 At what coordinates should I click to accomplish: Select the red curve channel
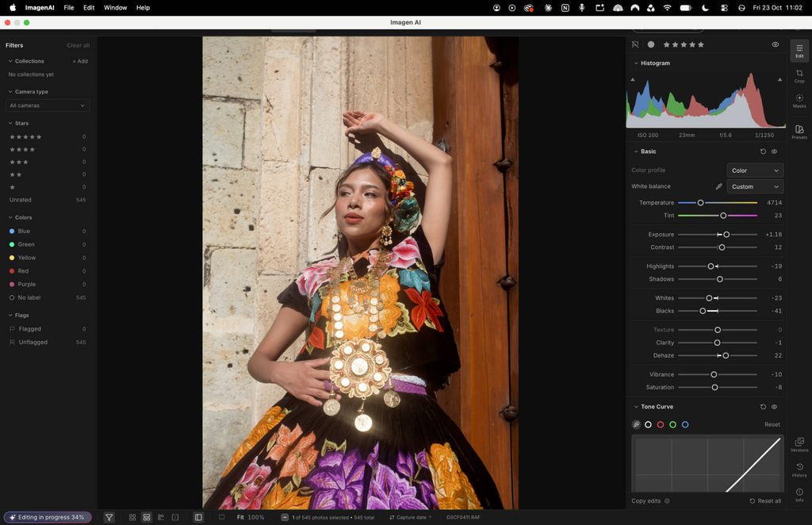pos(661,424)
